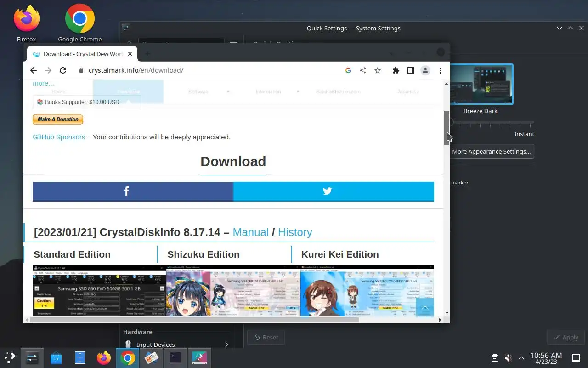The image size is (588, 368).
Task: Select the Breeze Dark theme thumbnail
Action: (x=481, y=84)
